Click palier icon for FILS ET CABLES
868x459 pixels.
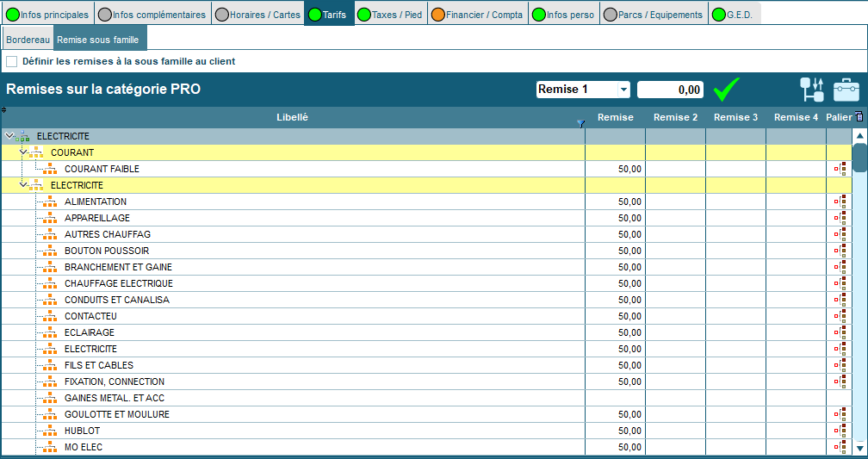click(839, 365)
